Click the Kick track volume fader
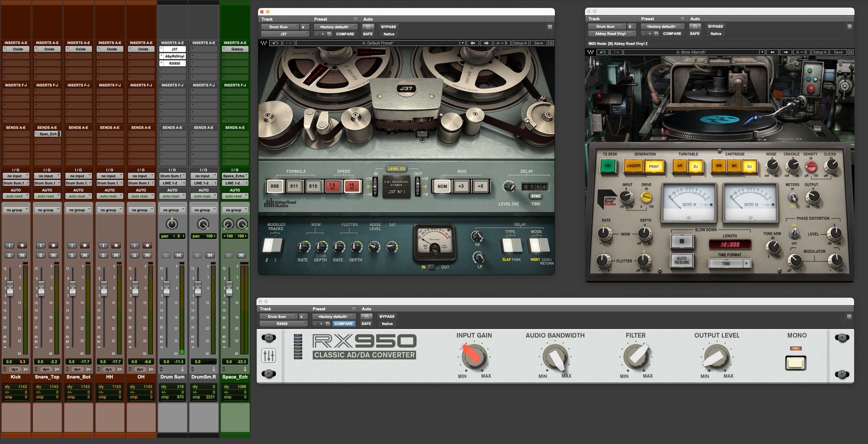This screenshot has width=868, height=444. click(10, 288)
